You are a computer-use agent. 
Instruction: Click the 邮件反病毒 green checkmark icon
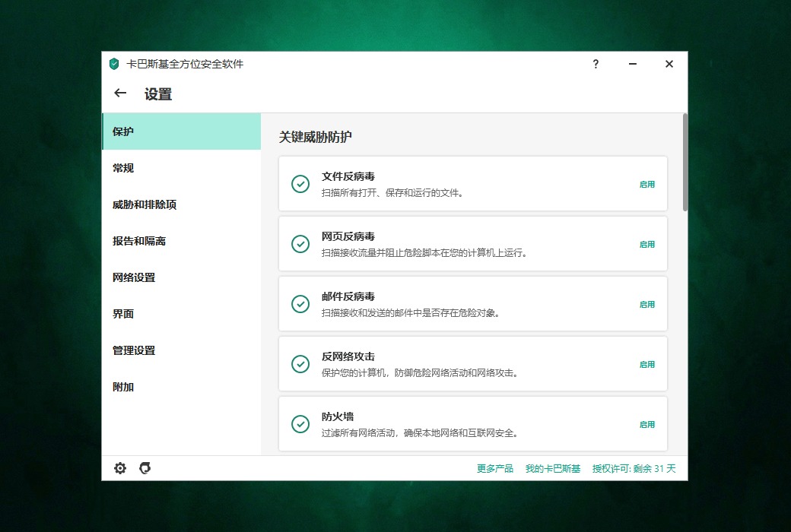(x=300, y=304)
